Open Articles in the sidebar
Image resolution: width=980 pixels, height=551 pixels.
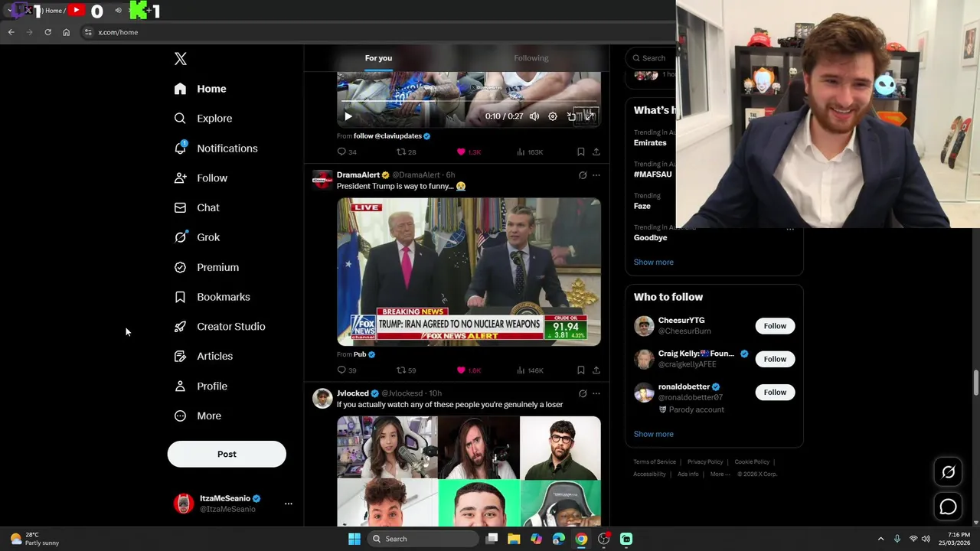click(x=204, y=356)
